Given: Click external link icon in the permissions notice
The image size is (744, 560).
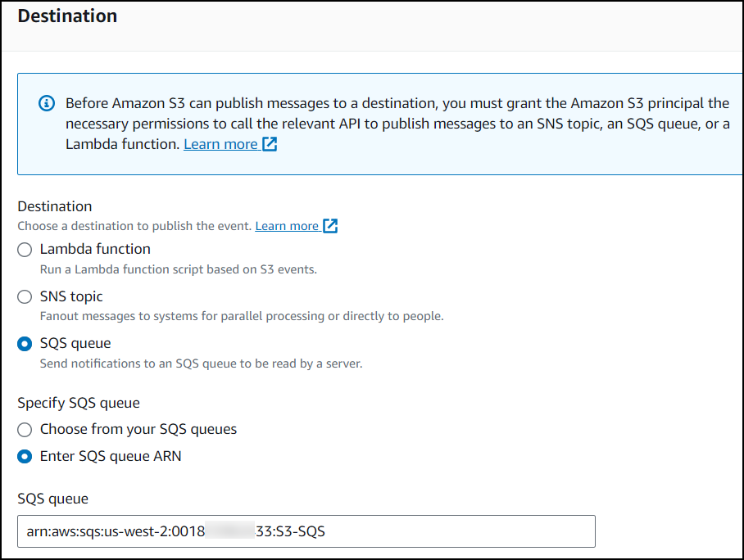Looking at the screenshot, I should tap(270, 145).
